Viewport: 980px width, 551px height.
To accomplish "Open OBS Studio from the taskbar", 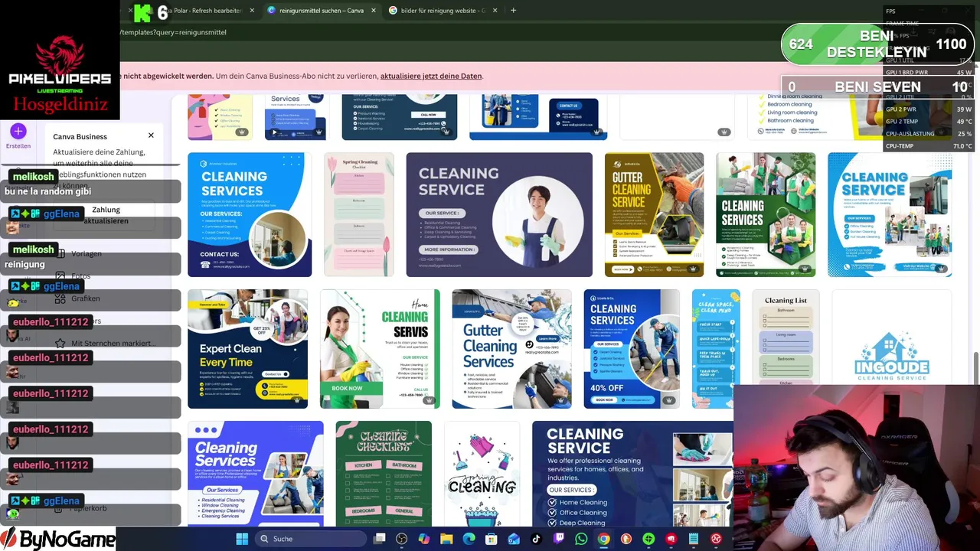I will 401,539.
